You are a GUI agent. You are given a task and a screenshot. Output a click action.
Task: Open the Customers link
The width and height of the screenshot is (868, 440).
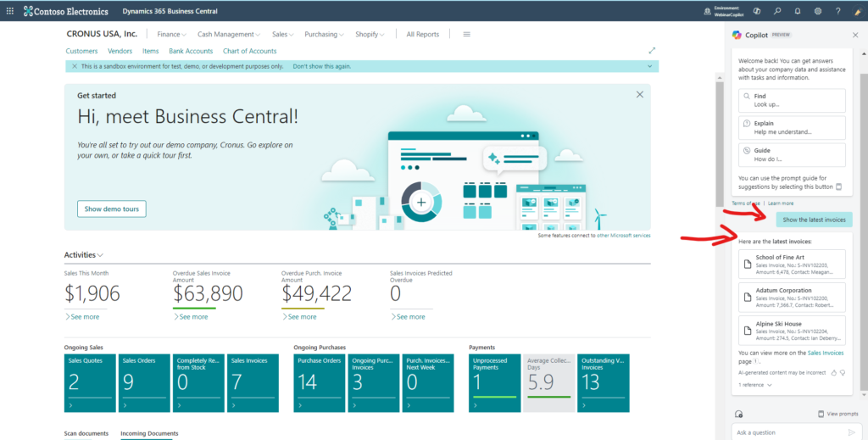pyautogui.click(x=81, y=51)
